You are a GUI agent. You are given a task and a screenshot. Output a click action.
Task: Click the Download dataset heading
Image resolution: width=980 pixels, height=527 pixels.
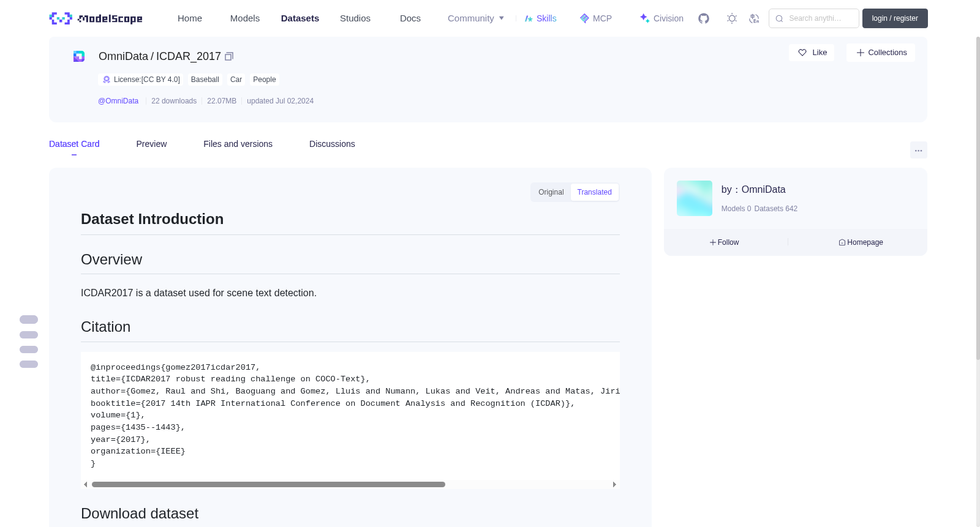pyautogui.click(x=140, y=514)
